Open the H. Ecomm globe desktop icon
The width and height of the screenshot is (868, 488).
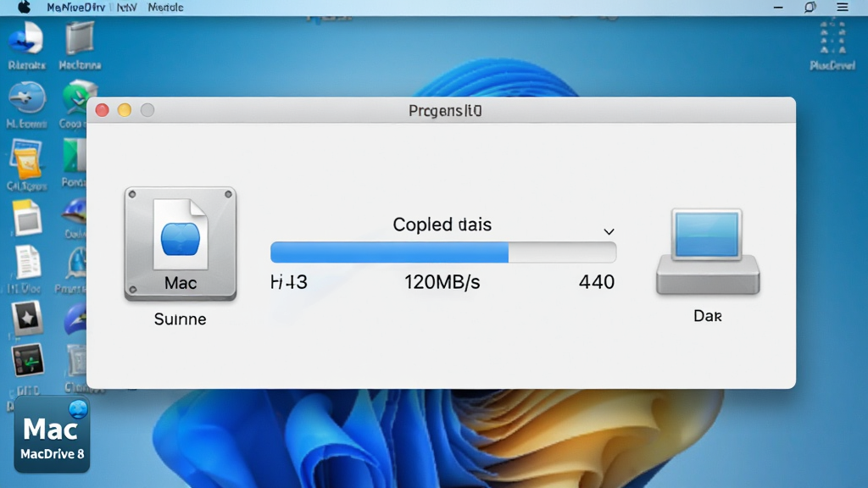point(26,104)
